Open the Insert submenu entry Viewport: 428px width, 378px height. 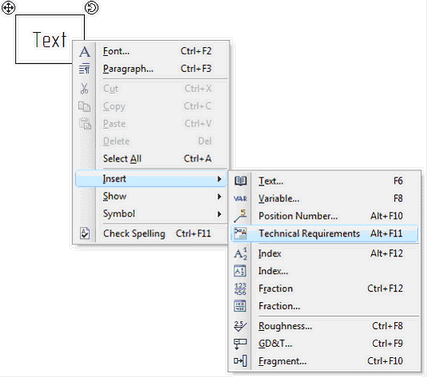point(152,179)
